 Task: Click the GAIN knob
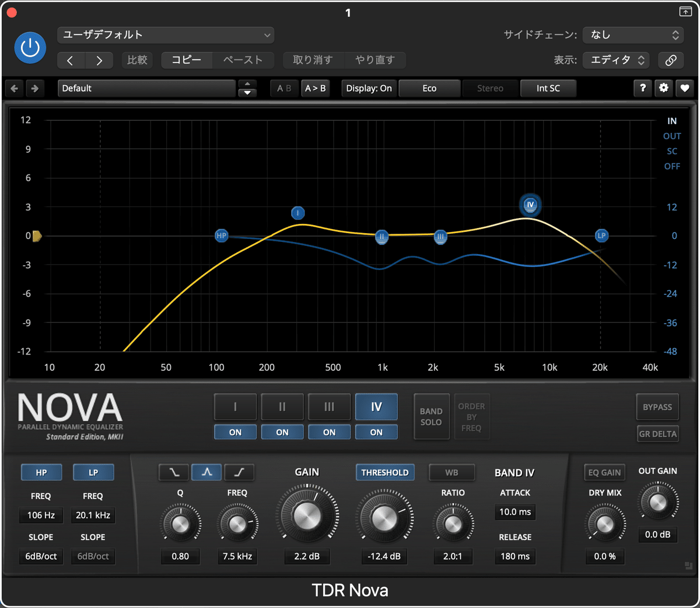[x=307, y=515]
